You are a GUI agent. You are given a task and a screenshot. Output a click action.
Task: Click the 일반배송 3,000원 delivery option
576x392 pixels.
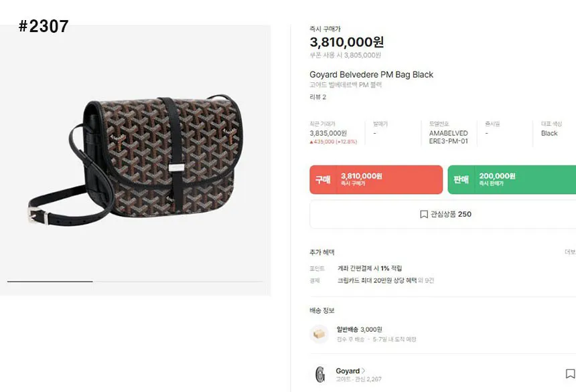click(359, 329)
